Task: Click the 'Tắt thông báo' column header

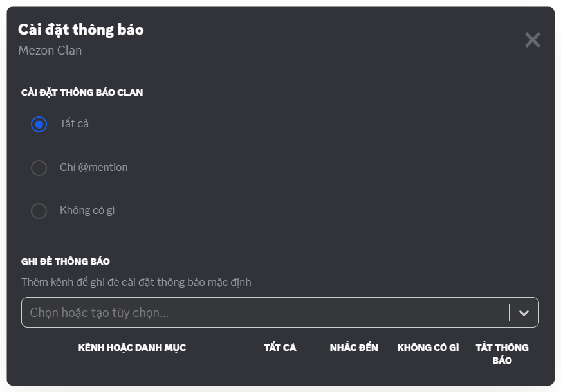Action: click(502, 353)
